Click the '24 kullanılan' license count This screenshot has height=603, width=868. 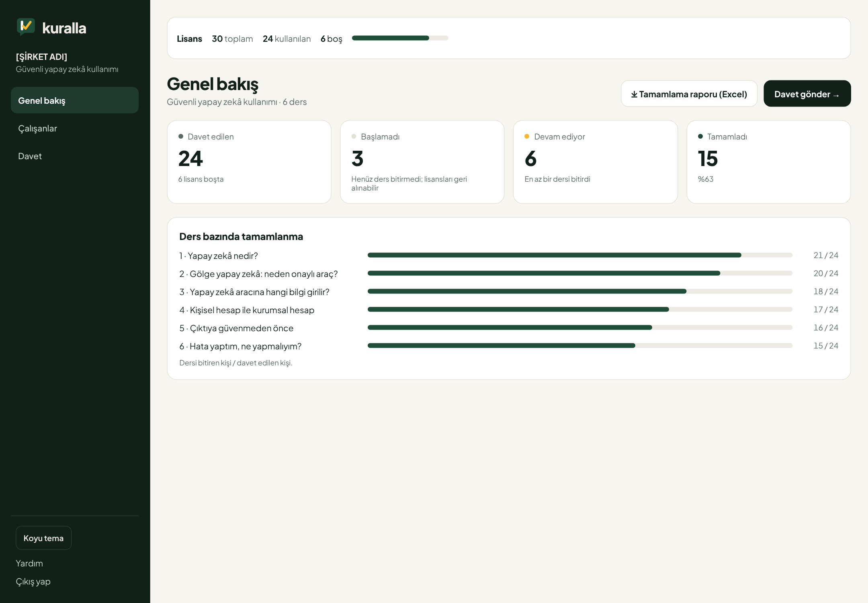(x=287, y=39)
